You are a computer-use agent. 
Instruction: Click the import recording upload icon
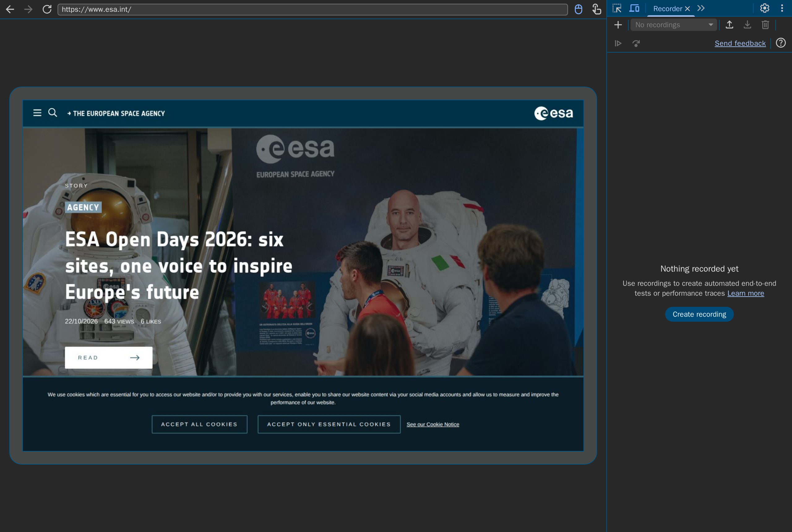pyautogui.click(x=729, y=25)
